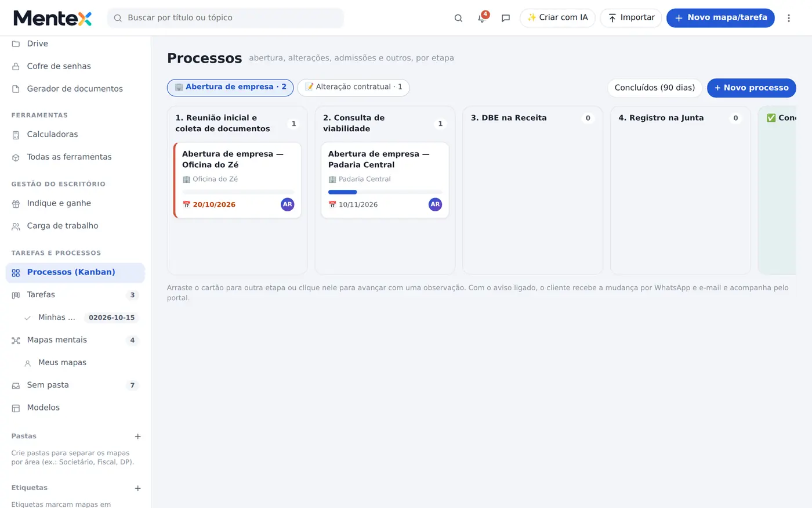Open Todas as ferramentas

pos(75,157)
